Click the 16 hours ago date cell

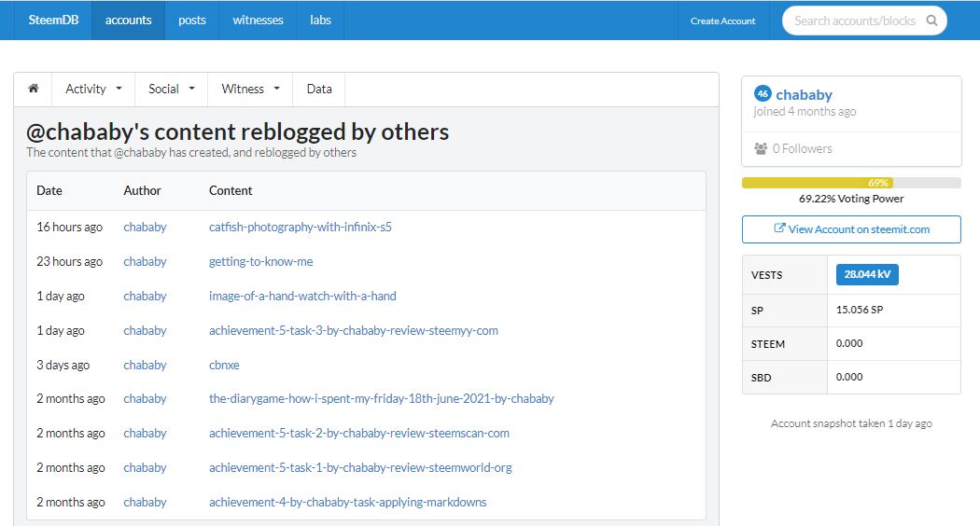(x=69, y=227)
